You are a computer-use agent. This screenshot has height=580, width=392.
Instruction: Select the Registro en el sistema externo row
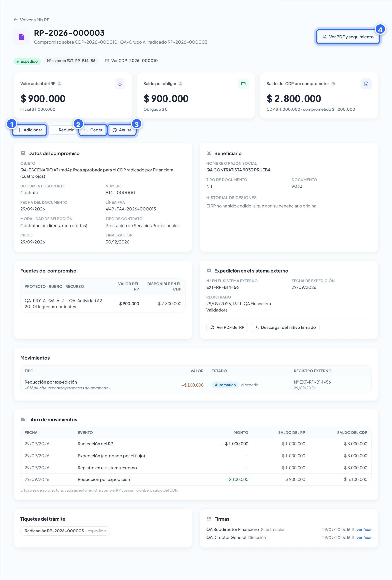point(196,468)
